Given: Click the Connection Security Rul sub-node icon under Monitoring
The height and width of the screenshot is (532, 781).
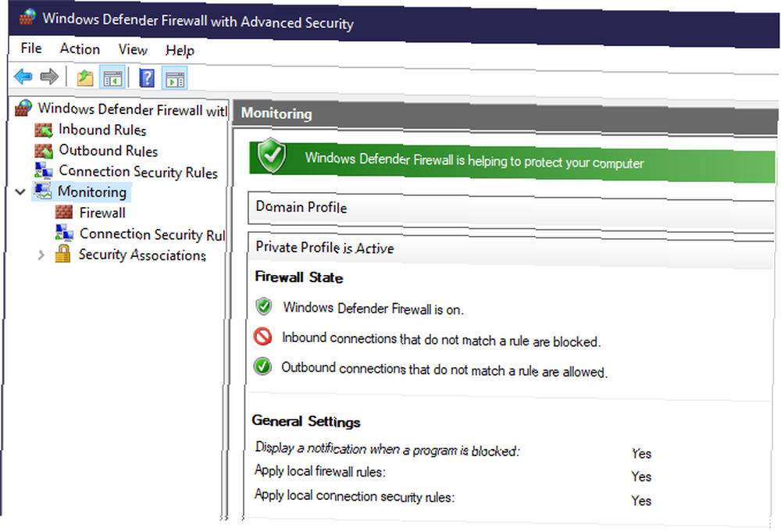Looking at the screenshot, I should tap(64, 233).
